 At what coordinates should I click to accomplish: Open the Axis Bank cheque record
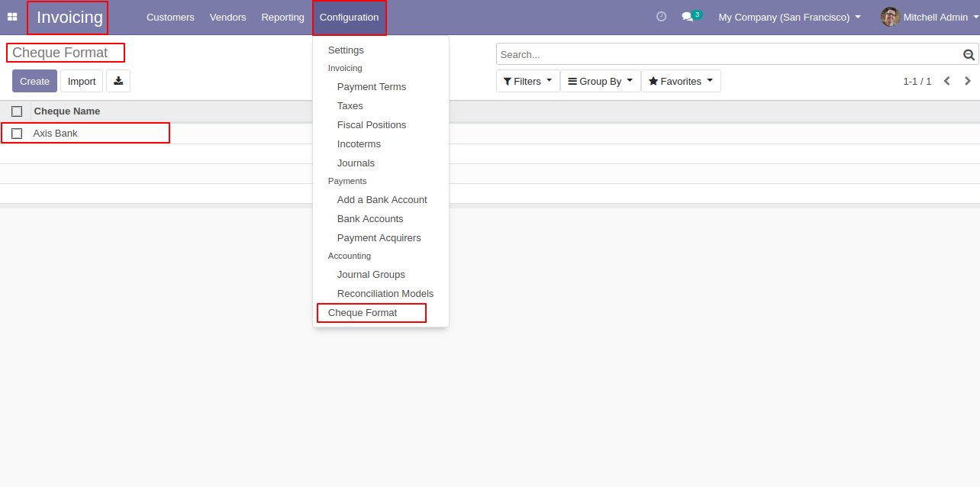coord(55,134)
